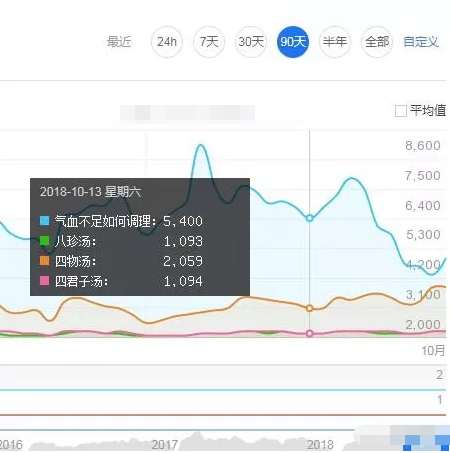This screenshot has height=453, width=450.
Task: Click blue data point on 气血不足如何调理 line
Action: click(309, 218)
